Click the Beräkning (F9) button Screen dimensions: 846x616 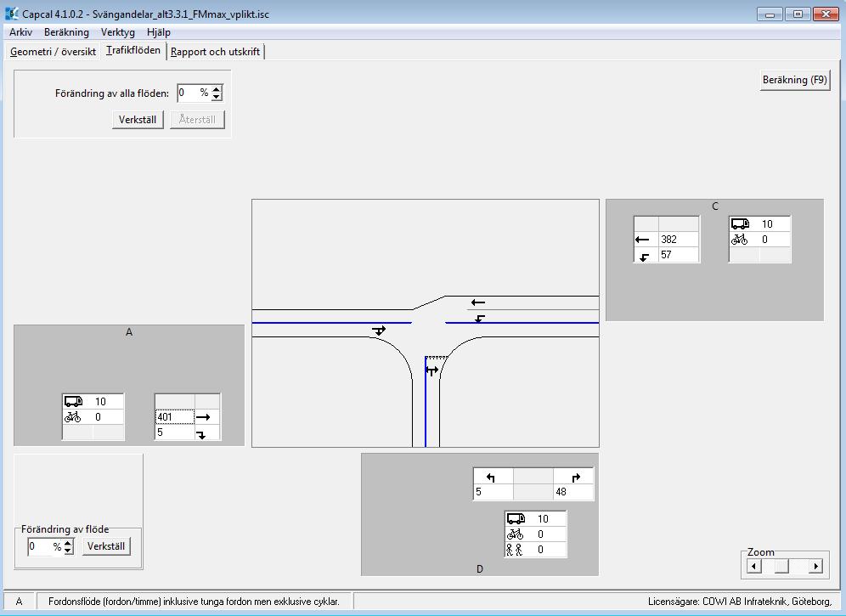[x=795, y=80]
